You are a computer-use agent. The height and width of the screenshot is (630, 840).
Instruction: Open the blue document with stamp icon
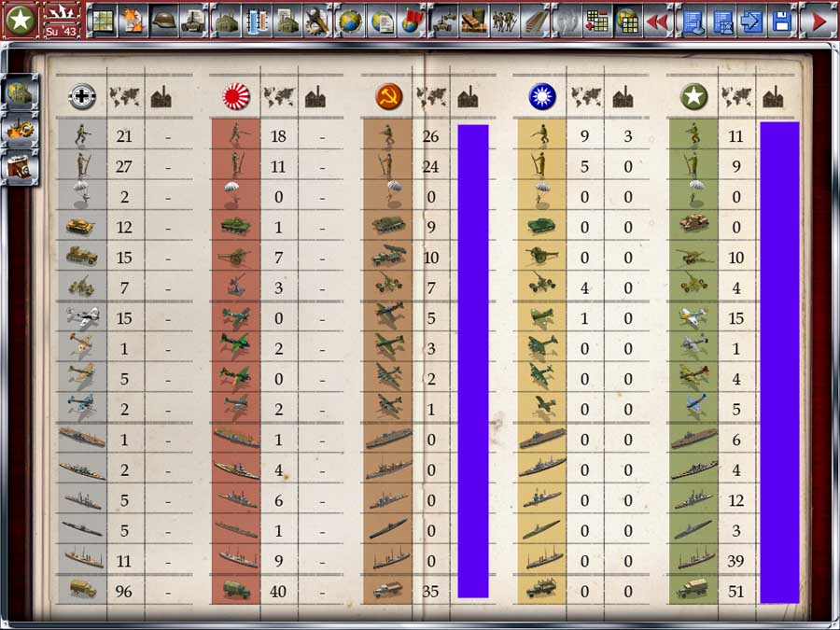(692, 21)
